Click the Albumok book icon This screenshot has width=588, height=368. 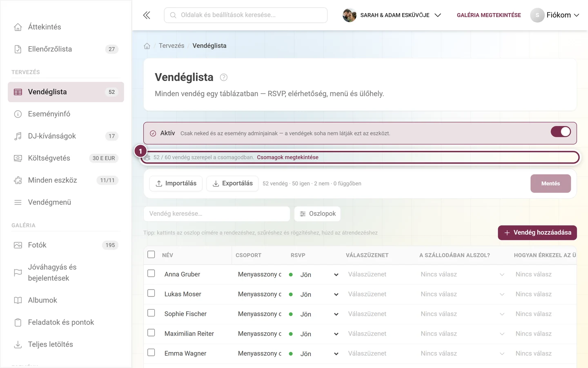click(x=18, y=301)
